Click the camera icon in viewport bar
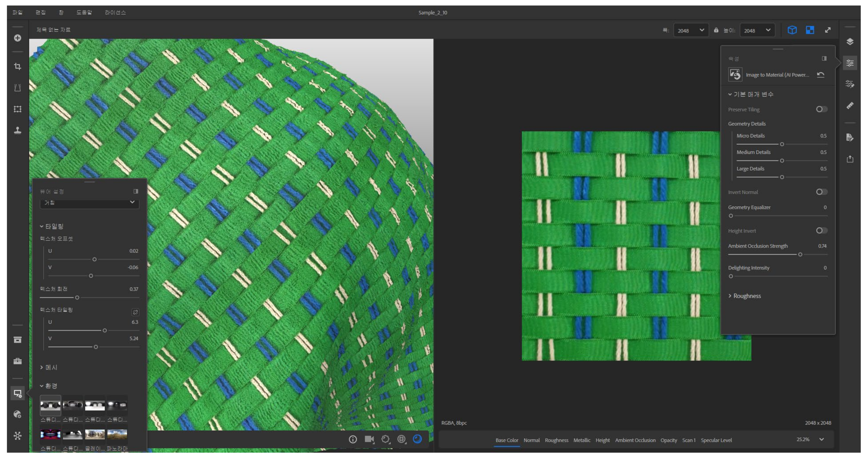Screen dimensions: 868x459 click(x=369, y=439)
